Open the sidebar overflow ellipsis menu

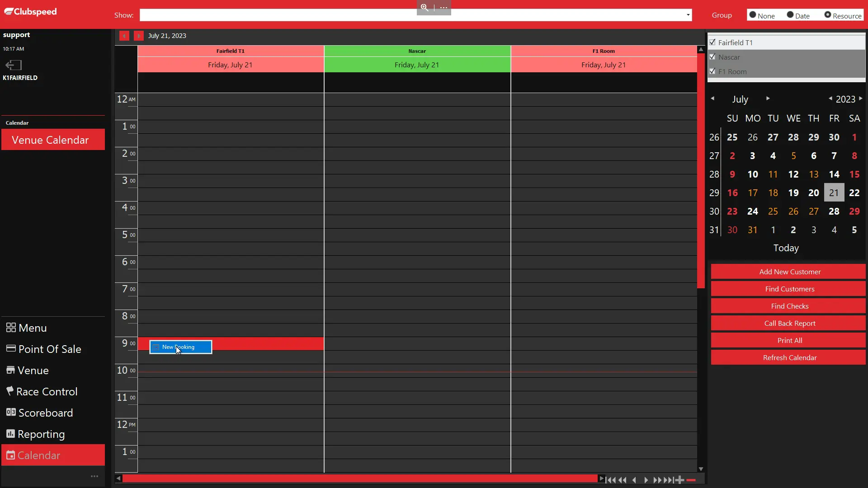click(94, 476)
